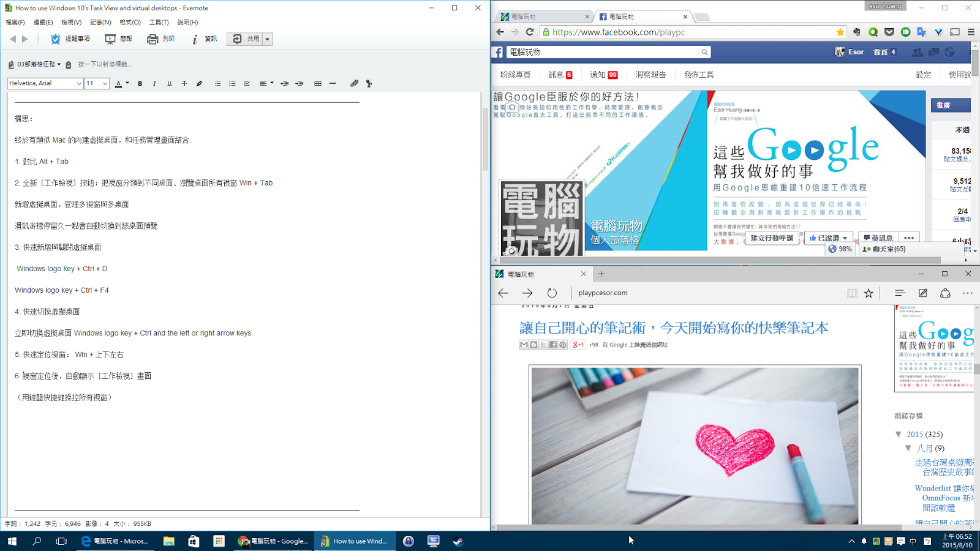
Task: Click the Evernote reminder alarm clock icon
Action: (x=55, y=39)
